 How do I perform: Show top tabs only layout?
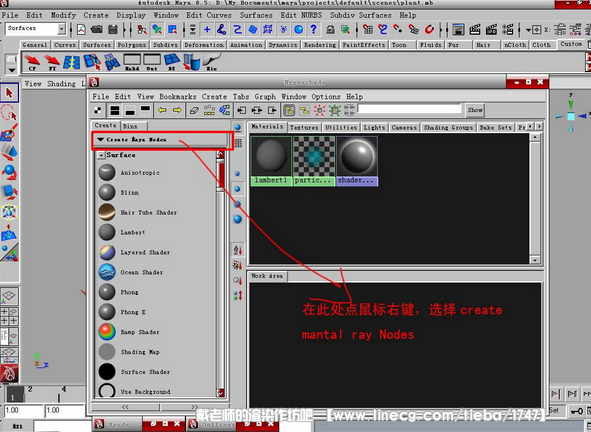[145, 110]
